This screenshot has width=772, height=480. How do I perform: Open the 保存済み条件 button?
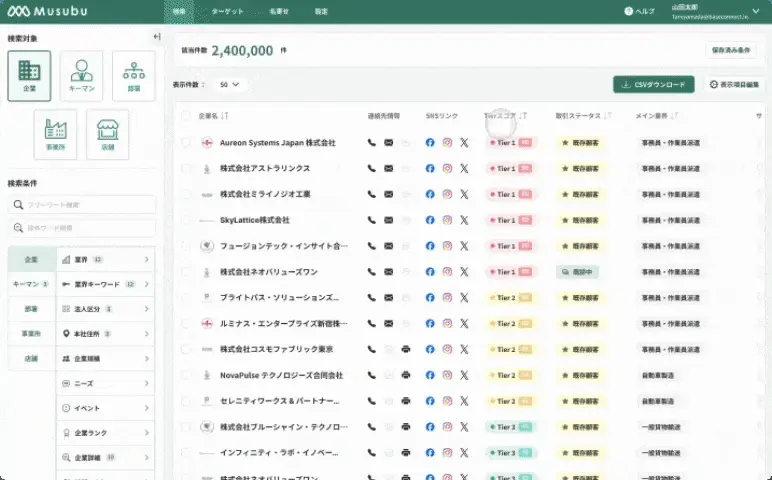click(731, 50)
